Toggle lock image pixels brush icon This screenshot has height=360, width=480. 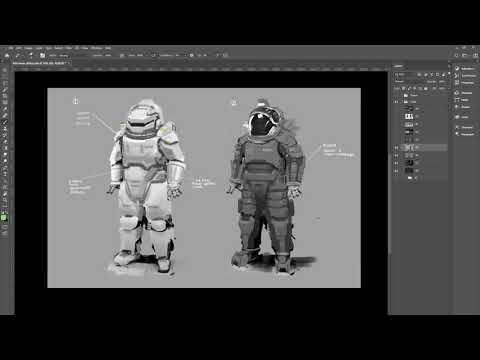coord(409,89)
